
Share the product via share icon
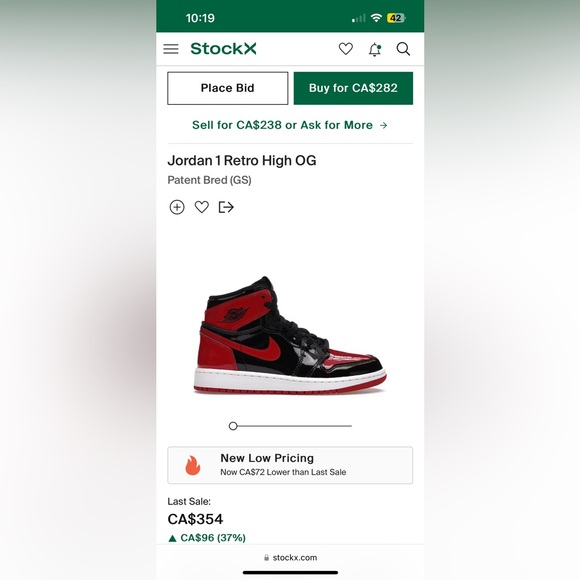(x=226, y=207)
